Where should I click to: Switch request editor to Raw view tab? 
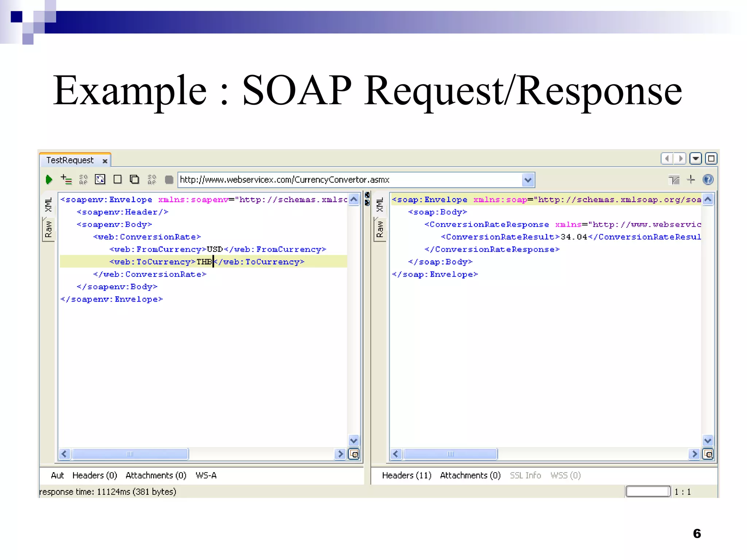pyautogui.click(x=48, y=229)
